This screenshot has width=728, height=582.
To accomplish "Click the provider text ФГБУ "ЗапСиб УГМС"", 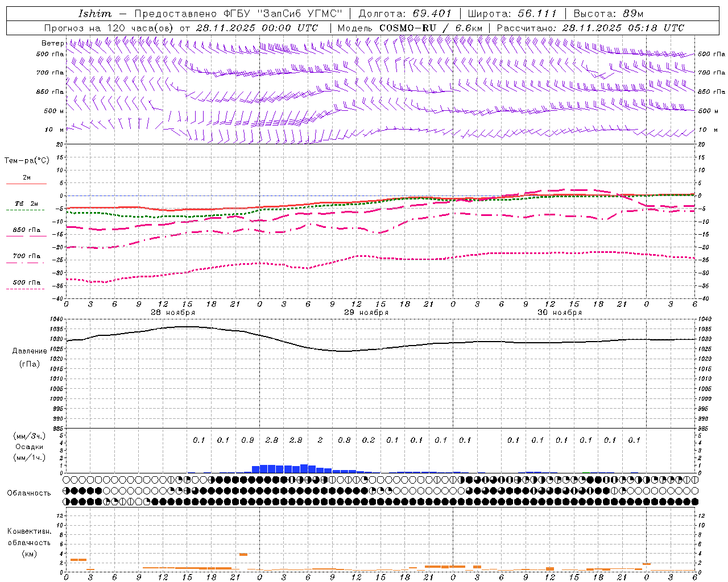I will click(x=282, y=14).
